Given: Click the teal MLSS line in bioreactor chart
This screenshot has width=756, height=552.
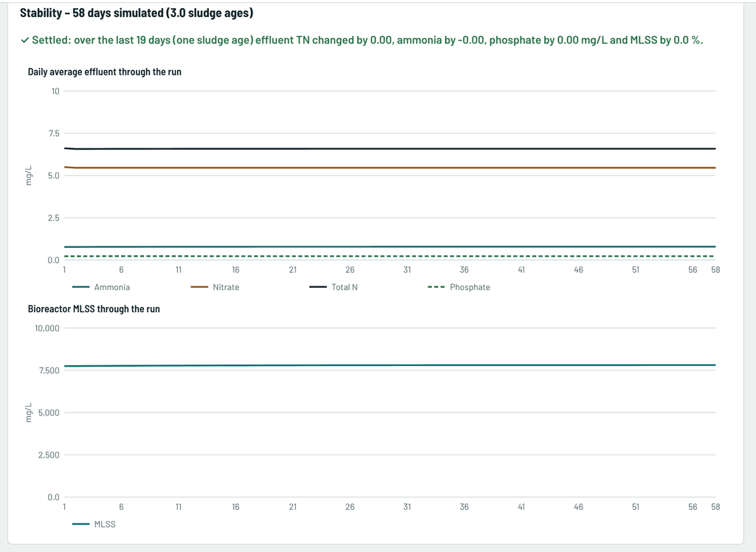Looking at the screenshot, I should coord(390,365).
